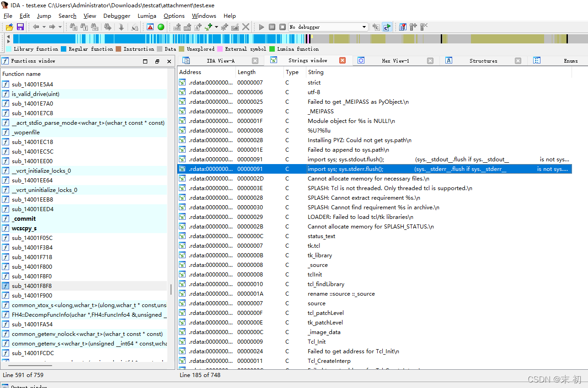Switch to the IDA View-A tab
588x388 pixels.
[220, 61]
